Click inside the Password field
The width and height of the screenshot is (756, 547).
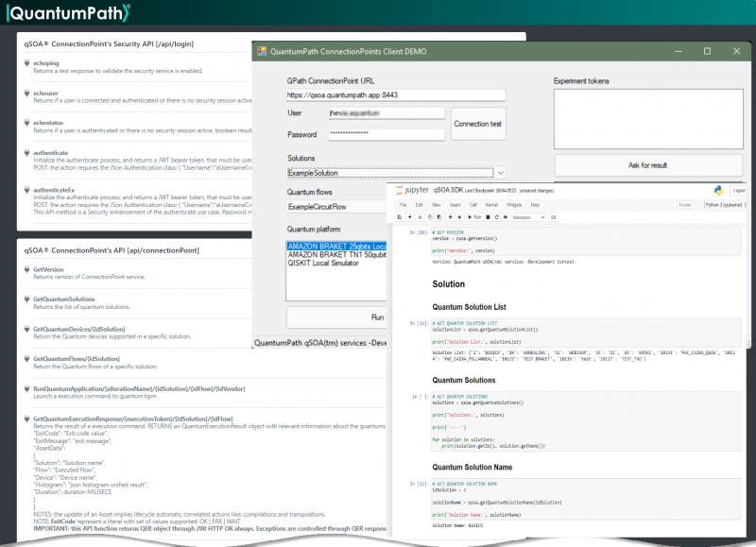click(x=387, y=132)
